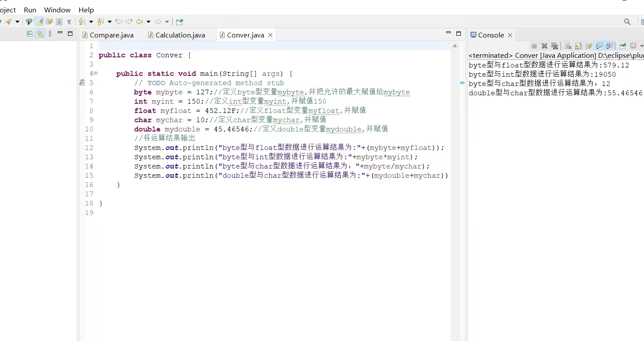This screenshot has width=644, height=341.
Task: Click the terminated Conver Java Application label
Action: (556, 56)
